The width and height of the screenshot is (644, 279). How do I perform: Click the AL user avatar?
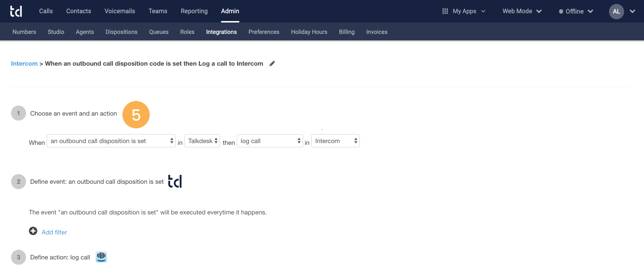click(616, 11)
